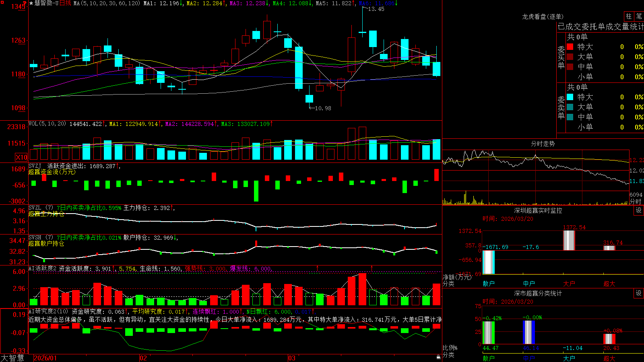
Task: Click the 10.98 low price label
Action: [x=323, y=108]
